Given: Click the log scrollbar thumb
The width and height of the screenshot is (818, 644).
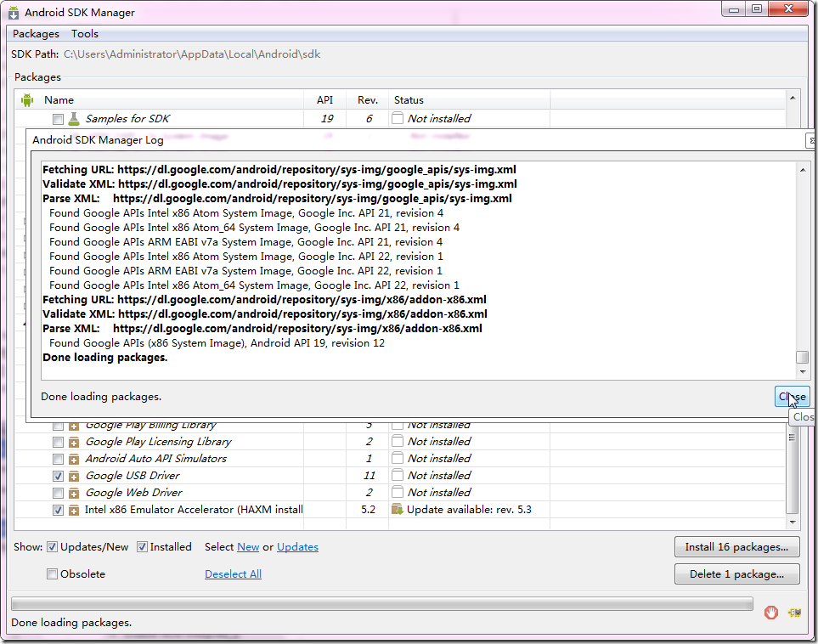Looking at the screenshot, I should pyautogui.click(x=803, y=357).
